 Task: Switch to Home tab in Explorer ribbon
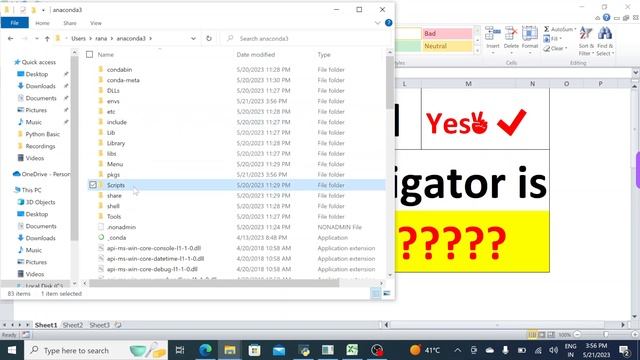[42, 23]
